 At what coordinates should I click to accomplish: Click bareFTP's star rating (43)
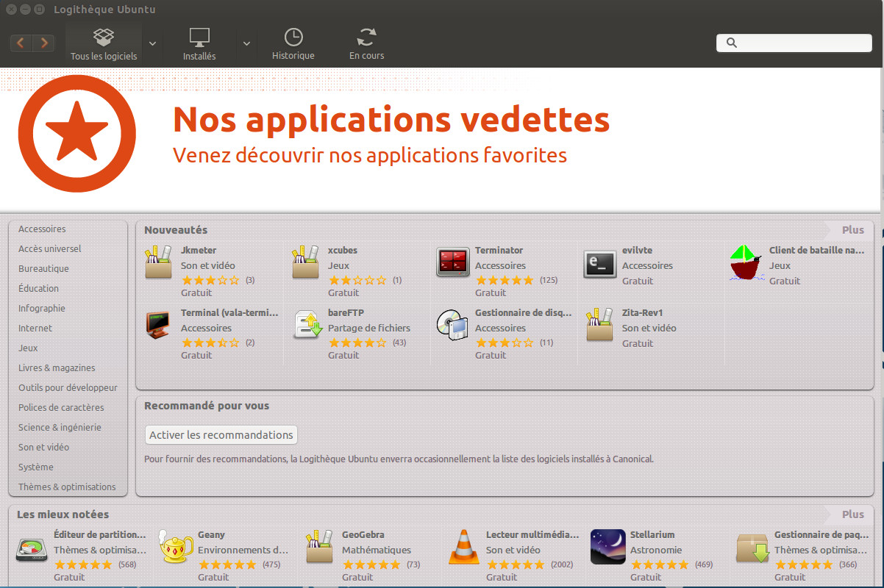pyautogui.click(x=357, y=343)
